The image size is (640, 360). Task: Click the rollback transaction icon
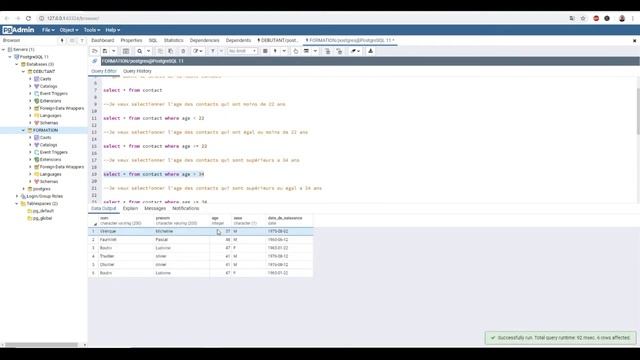pos(339,51)
